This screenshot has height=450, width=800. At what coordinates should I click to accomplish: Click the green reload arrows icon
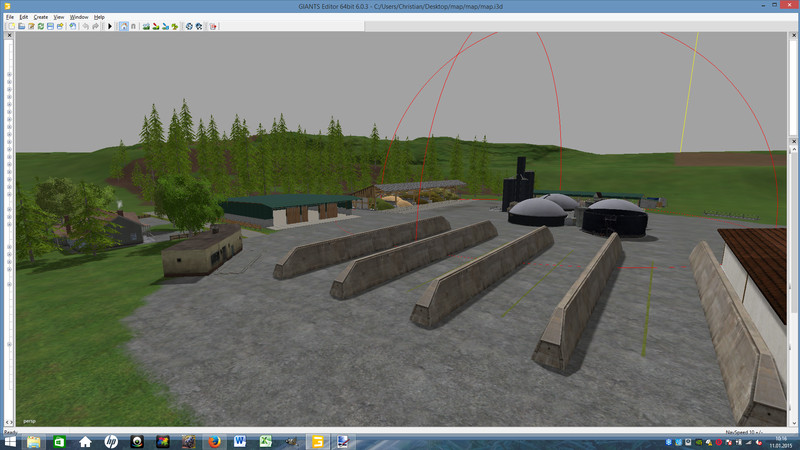click(x=41, y=26)
